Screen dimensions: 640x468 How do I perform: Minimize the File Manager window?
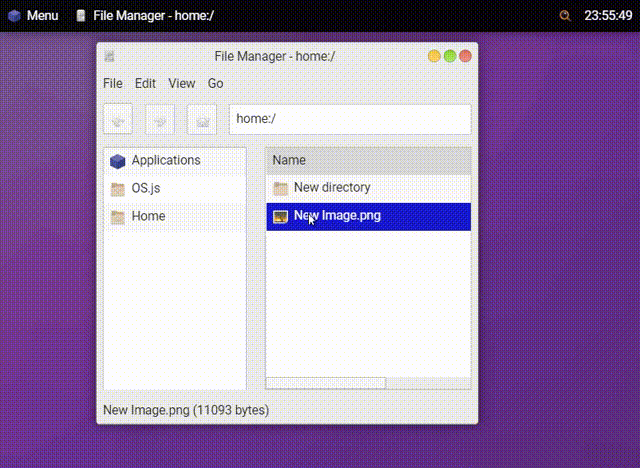tap(434, 56)
